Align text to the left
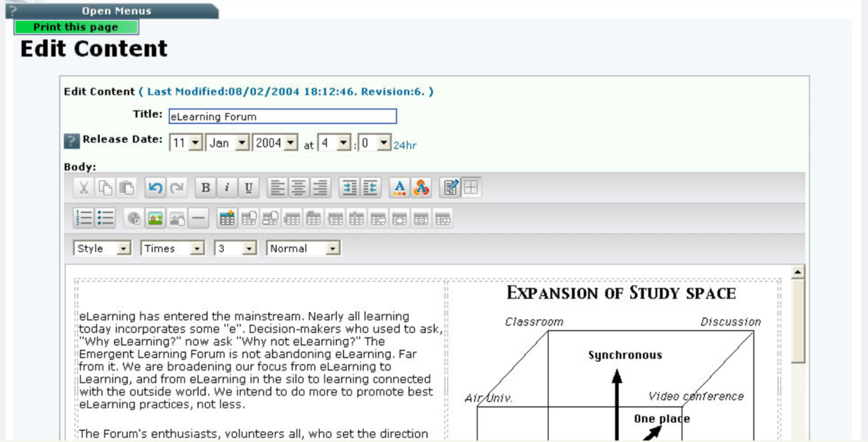Image resolution: width=868 pixels, height=442 pixels. 277,188
